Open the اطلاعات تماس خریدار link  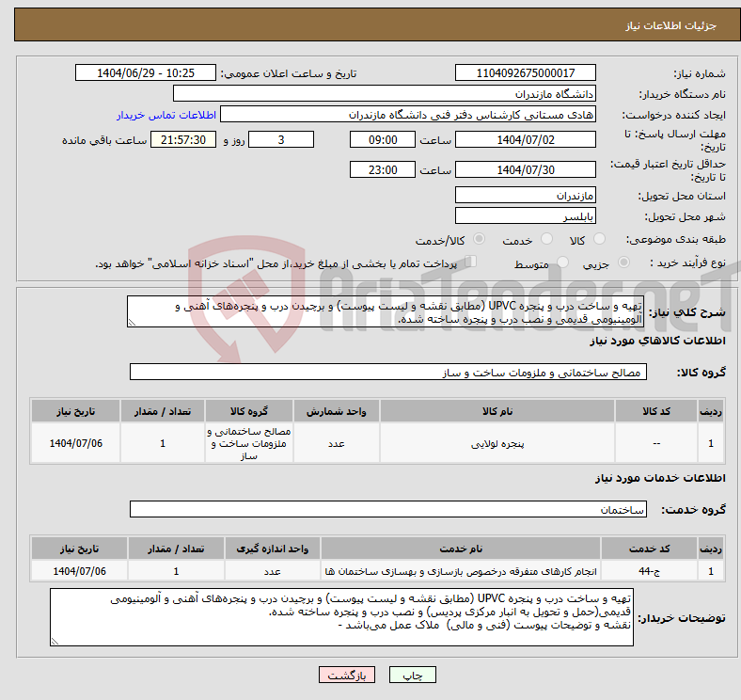(166, 115)
